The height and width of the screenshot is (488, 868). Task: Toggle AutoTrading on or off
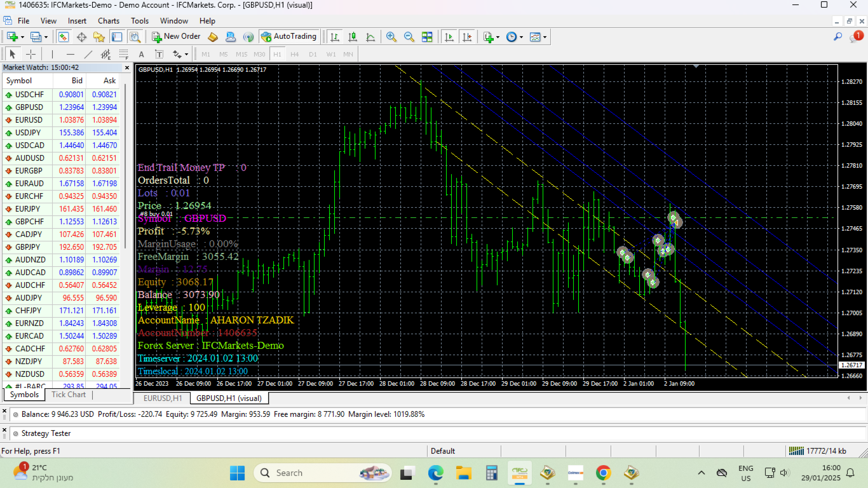(288, 37)
